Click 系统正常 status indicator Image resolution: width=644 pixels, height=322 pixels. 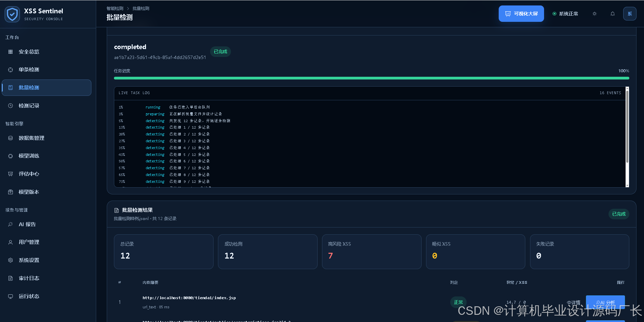565,14
